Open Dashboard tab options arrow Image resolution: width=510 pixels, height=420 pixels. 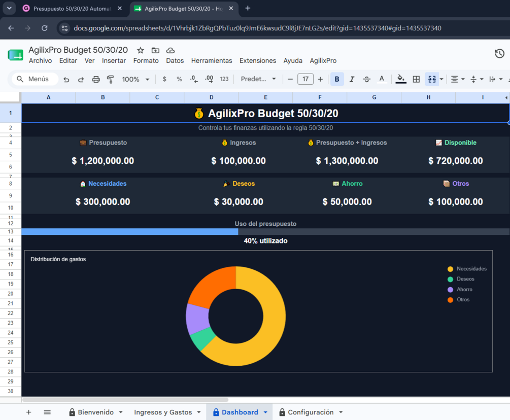265,412
